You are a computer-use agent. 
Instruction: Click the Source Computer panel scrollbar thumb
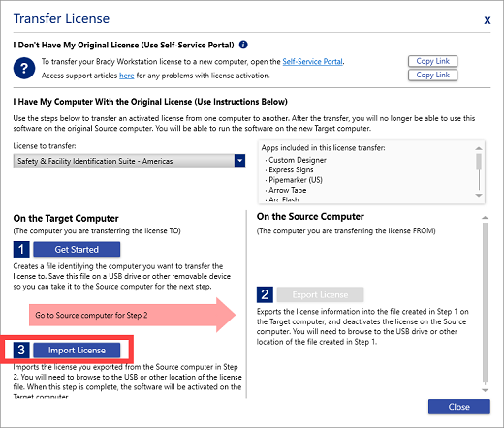pos(485,303)
